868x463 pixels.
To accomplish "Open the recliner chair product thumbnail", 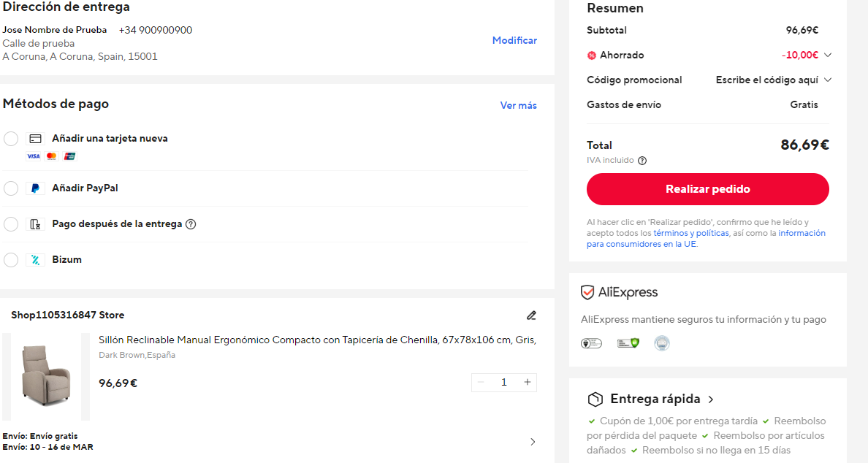I will [x=46, y=377].
